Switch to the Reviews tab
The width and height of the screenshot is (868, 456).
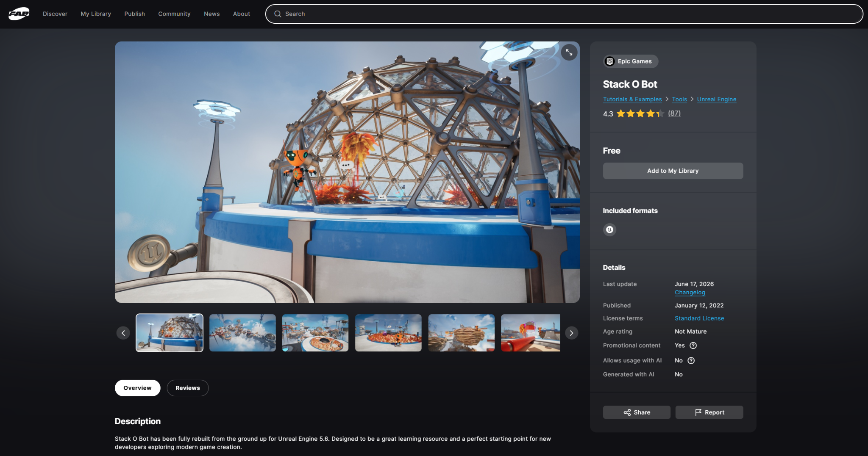click(x=188, y=388)
